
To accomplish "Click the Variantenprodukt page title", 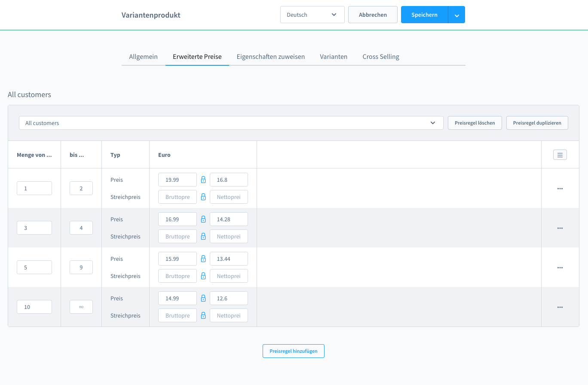I will pyautogui.click(x=151, y=15).
